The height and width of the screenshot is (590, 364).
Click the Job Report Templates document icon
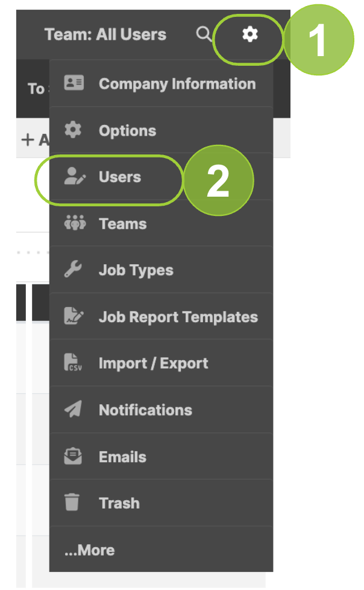(74, 316)
